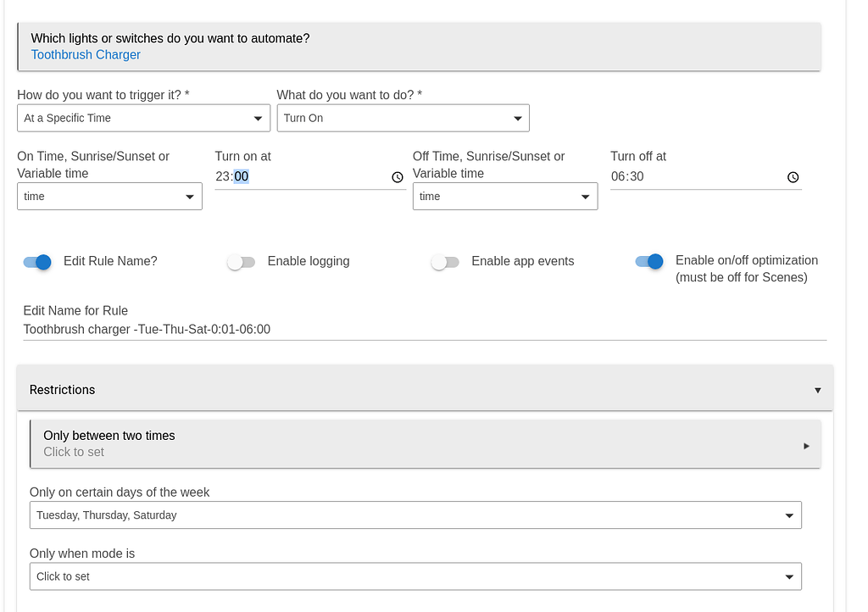Turn off the 'Edit Rule Name?' toggle
The height and width of the screenshot is (612, 868).
click(37, 263)
